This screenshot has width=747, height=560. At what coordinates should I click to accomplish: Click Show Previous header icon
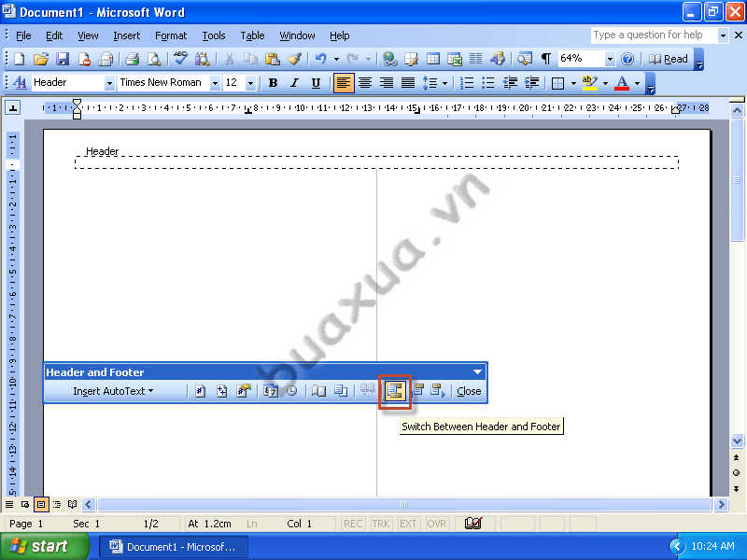pyautogui.click(x=418, y=391)
